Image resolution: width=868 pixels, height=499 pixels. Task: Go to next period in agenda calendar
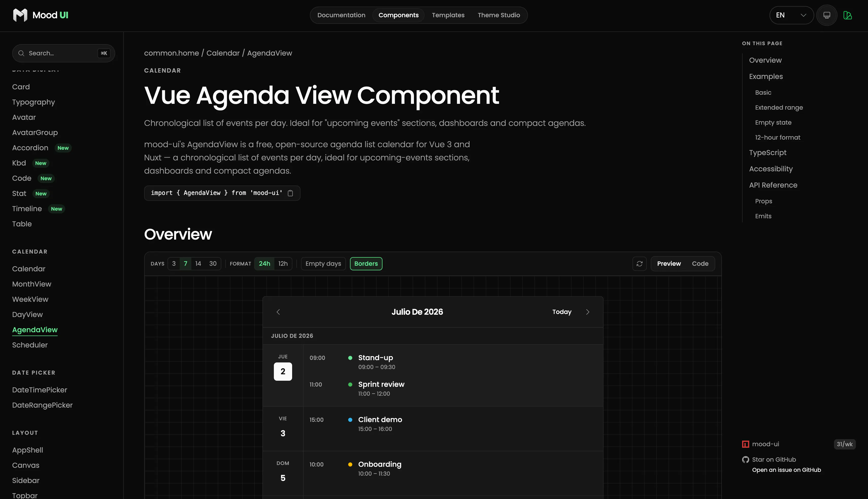588,312
